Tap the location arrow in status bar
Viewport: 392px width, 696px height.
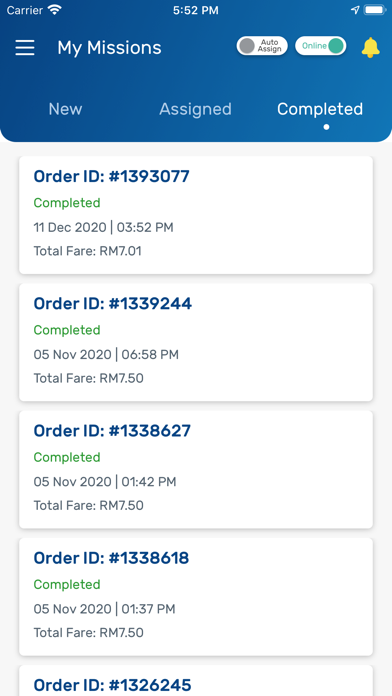click(355, 10)
